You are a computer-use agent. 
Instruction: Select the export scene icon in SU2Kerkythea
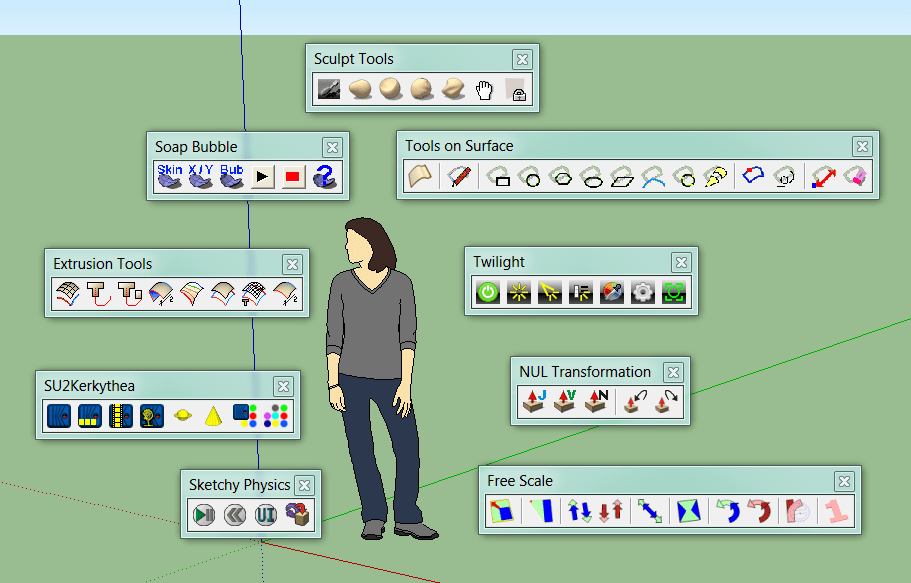tap(58, 416)
